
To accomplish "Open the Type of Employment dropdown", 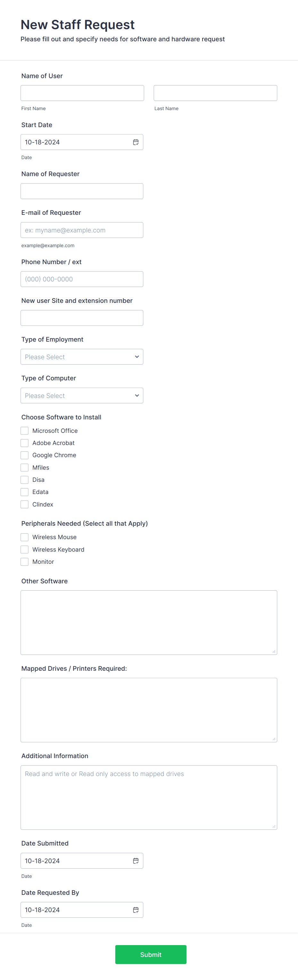I will pyautogui.click(x=82, y=356).
